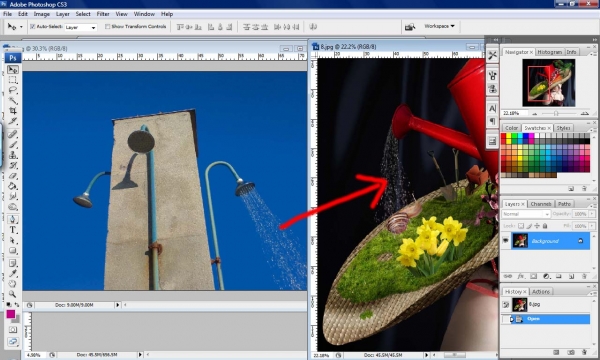Select the Move tool in the toolbox
The image size is (600, 360).
click(x=13, y=70)
